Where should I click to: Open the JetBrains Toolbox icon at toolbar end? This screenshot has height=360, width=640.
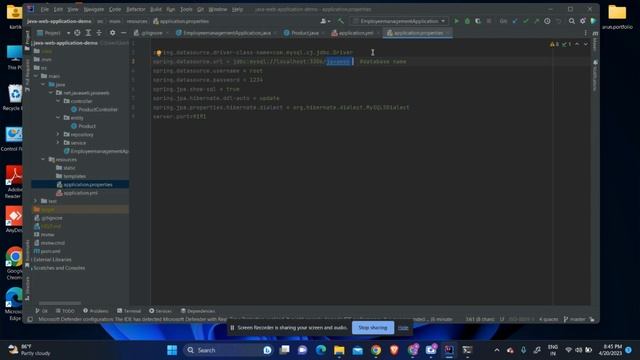click(593, 21)
